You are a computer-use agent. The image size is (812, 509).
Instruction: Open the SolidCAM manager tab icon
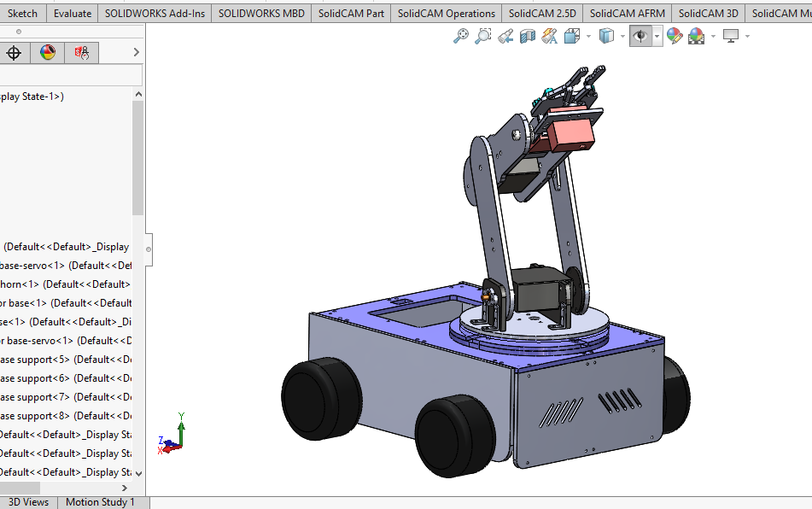tap(81, 52)
